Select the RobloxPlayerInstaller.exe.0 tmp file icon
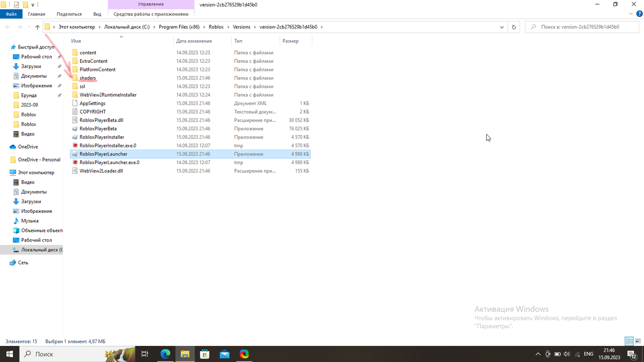Screen dimensions: 644x362 tap(75, 145)
